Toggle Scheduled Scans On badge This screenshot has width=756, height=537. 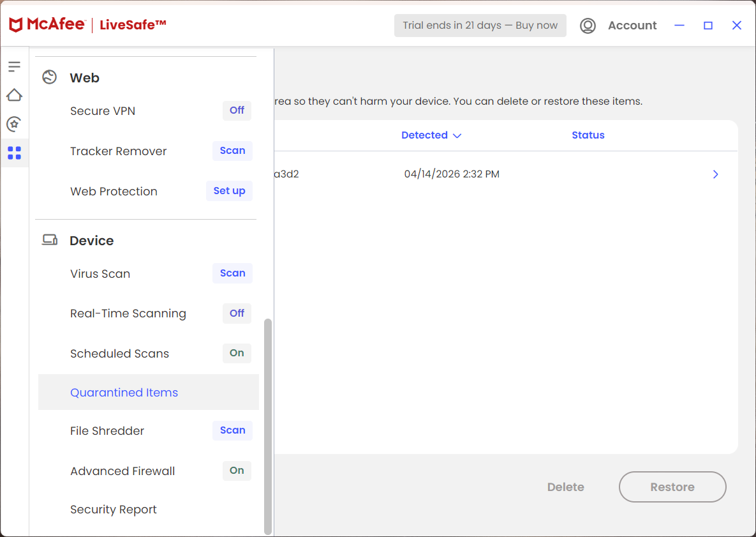(x=237, y=353)
